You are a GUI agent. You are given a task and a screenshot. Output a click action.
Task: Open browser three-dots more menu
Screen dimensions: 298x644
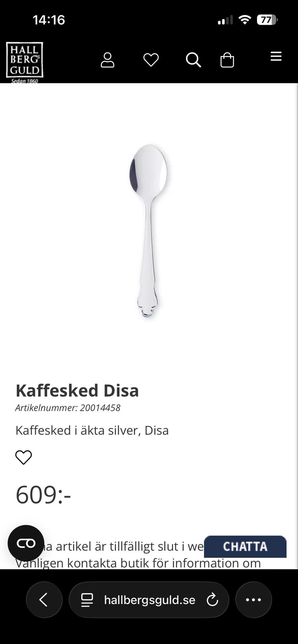point(253,600)
